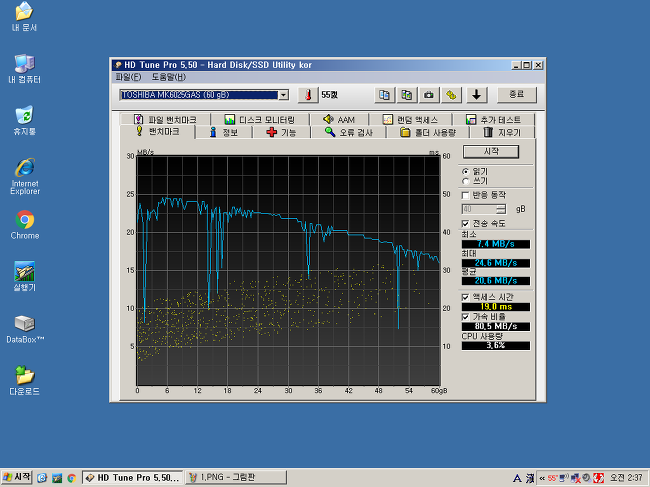Select the DataBox desktop icon
The width and height of the screenshot is (650, 487).
coord(25,329)
